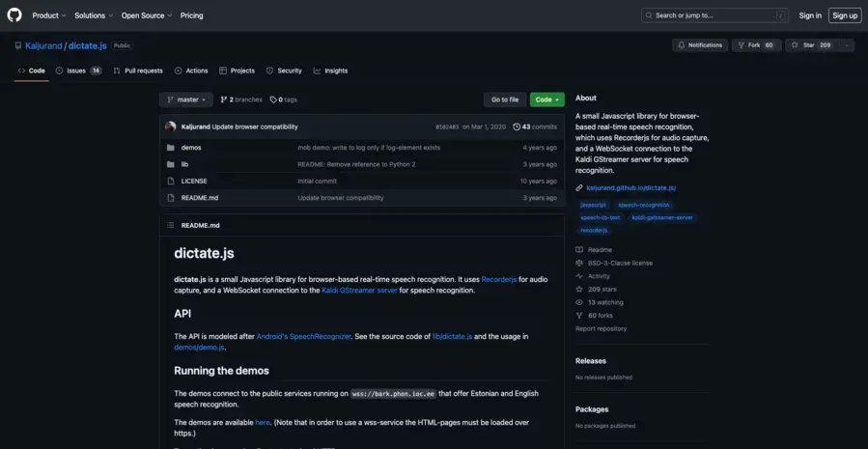Visit kaljurand.github.io/dictate.js website link
This screenshot has width=868, height=449.
pos(631,187)
